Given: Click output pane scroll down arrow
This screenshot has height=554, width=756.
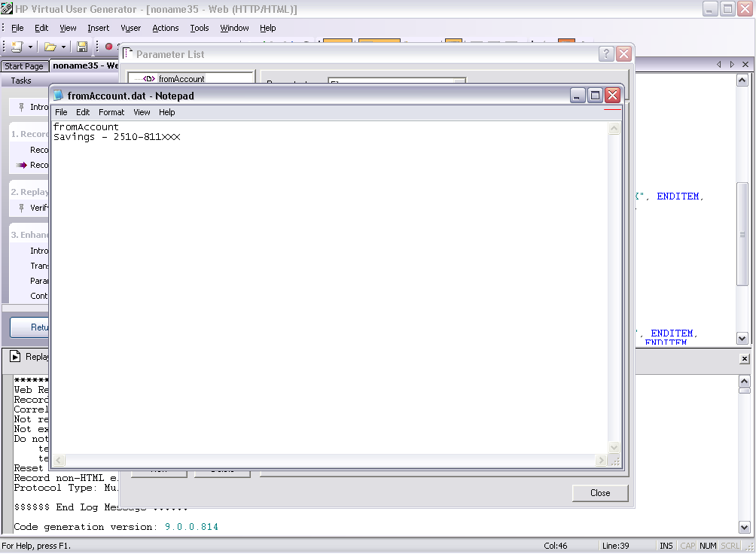Looking at the screenshot, I should (x=744, y=528).
